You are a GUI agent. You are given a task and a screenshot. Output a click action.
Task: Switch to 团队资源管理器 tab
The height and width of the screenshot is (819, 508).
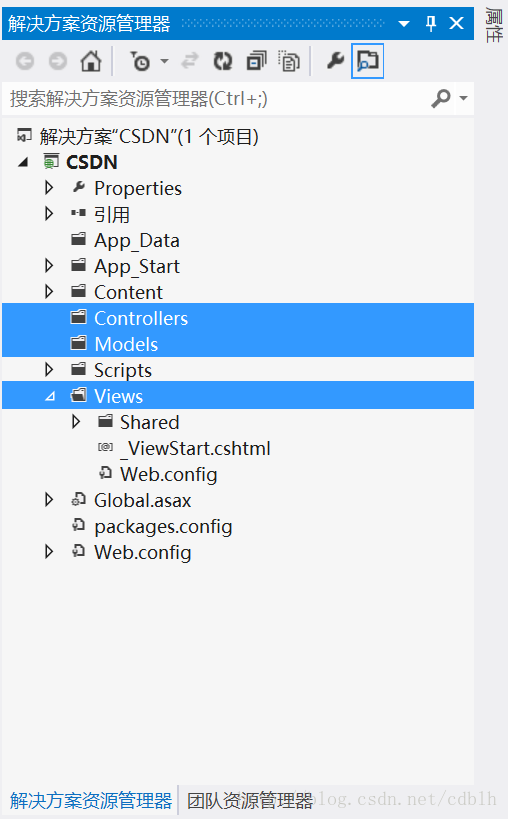pos(250,801)
